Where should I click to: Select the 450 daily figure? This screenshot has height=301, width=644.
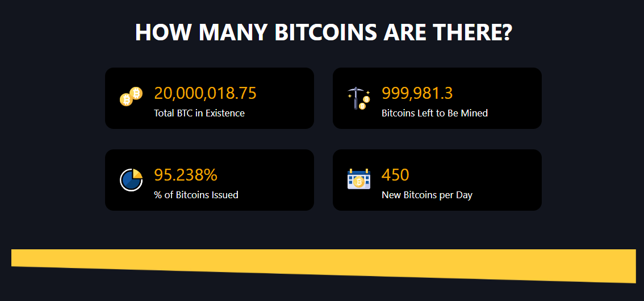pyautogui.click(x=395, y=175)
